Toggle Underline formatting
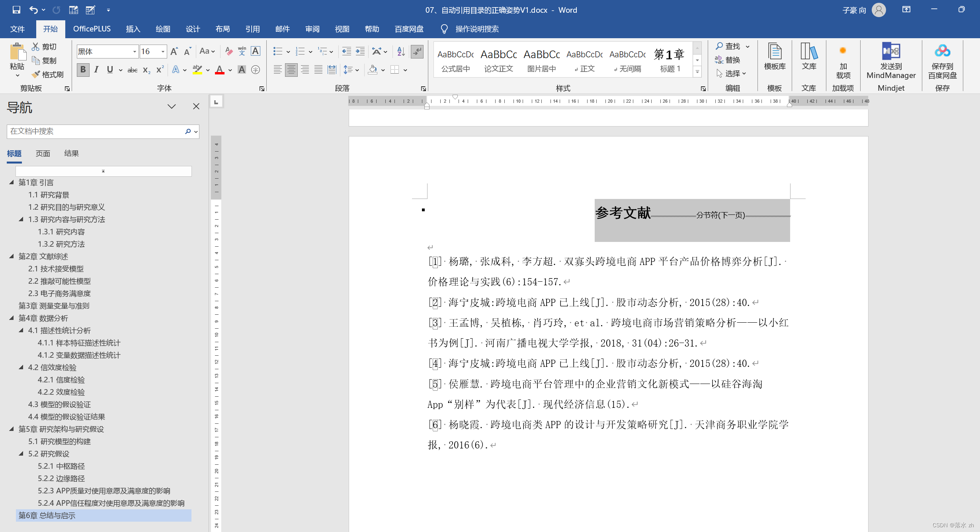Image resolution: width=980 pixels, height=532 pixels. point(110,70)
